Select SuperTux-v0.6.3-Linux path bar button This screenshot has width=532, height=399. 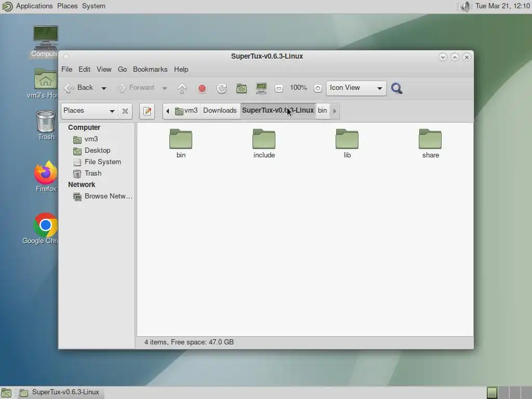pos(278,111)
